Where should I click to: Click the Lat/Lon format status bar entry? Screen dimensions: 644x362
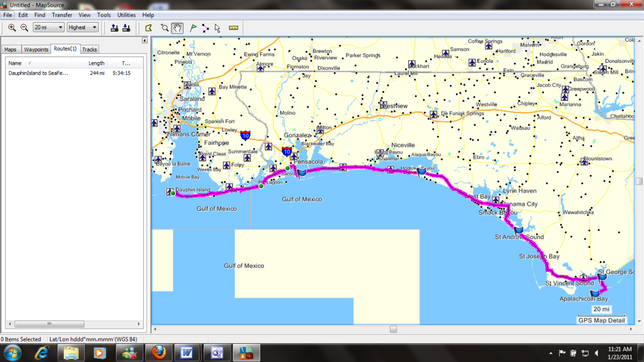pyautogui.click(x=93, y=339)
